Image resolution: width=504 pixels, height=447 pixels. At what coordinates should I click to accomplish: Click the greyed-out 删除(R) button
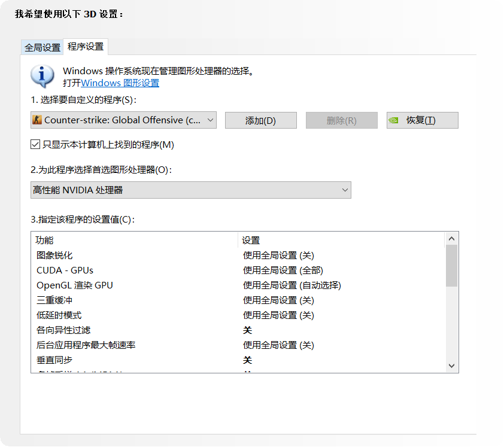click(x=342, y=120)
